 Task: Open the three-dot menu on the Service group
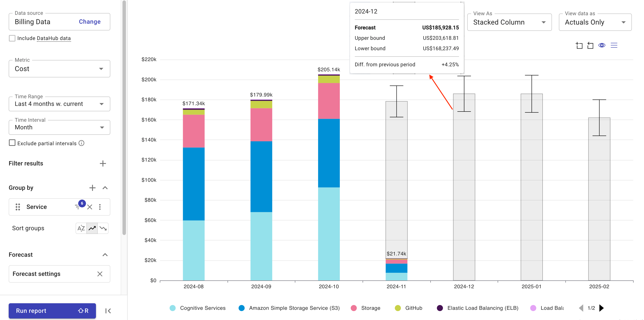100,207
